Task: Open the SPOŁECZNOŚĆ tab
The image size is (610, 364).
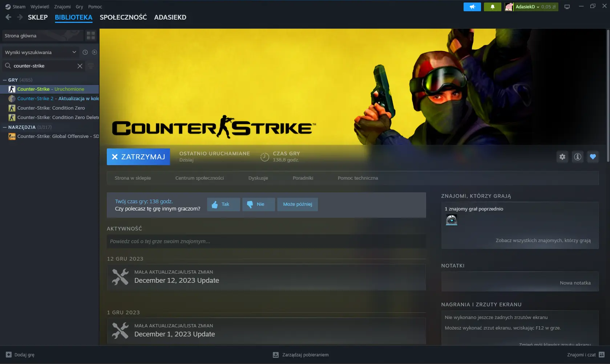Action: click(x=124, y=17)
